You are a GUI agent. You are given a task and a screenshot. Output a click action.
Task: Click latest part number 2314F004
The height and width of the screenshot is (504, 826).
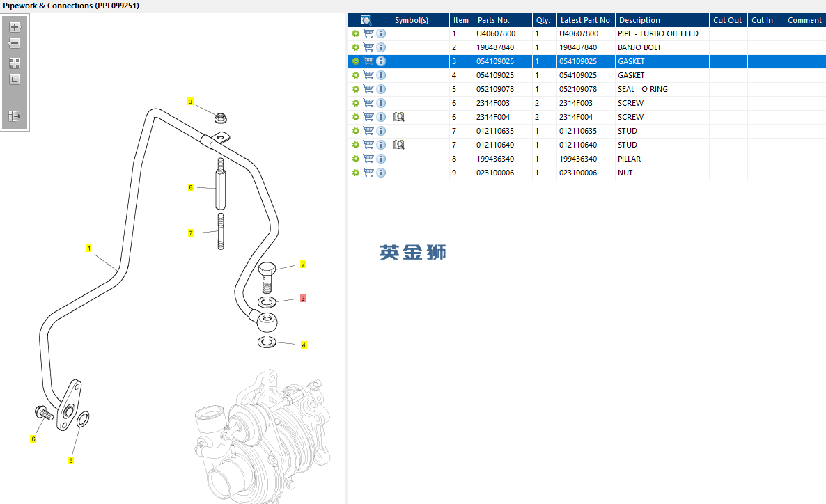pos(576,117)
